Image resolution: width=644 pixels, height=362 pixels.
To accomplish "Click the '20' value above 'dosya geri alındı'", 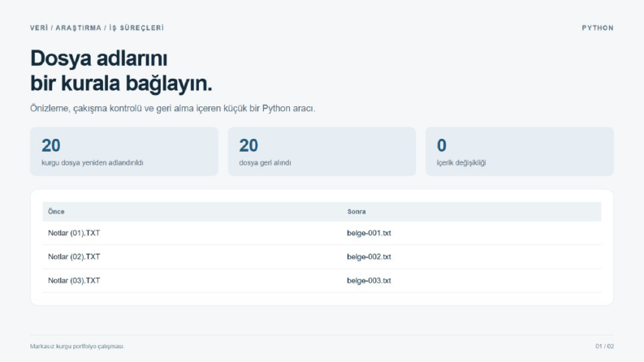I will coord(249,145).
